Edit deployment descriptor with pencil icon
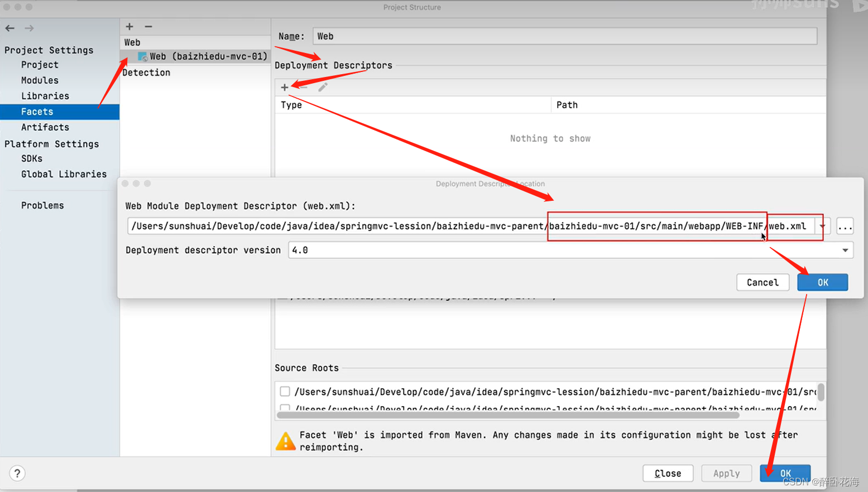 323,87
